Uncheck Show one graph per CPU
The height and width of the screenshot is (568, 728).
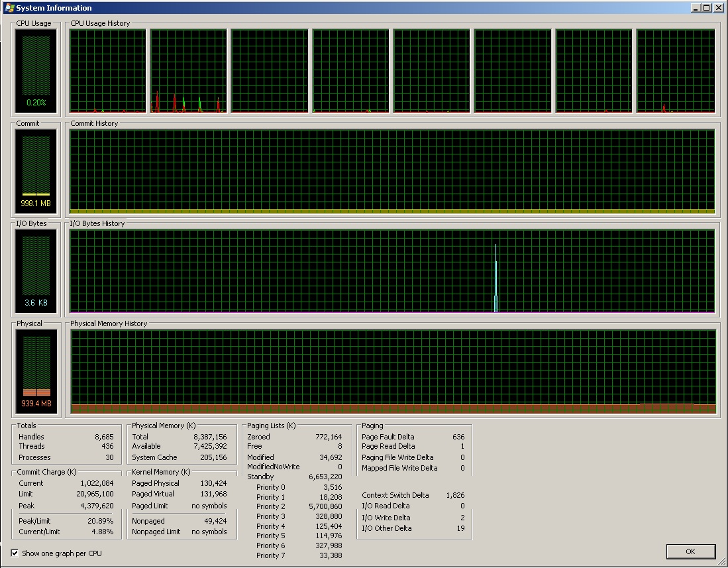[x=15, y=553]
